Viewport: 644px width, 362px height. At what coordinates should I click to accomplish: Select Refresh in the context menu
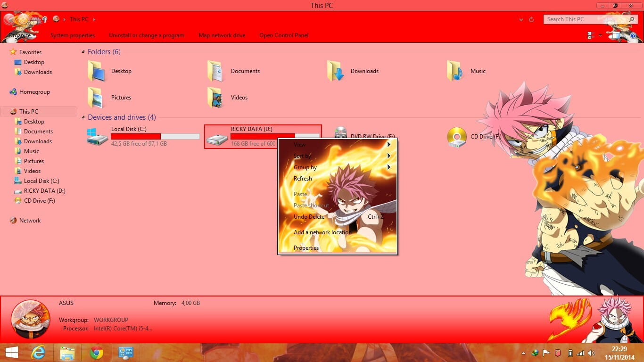303,179
